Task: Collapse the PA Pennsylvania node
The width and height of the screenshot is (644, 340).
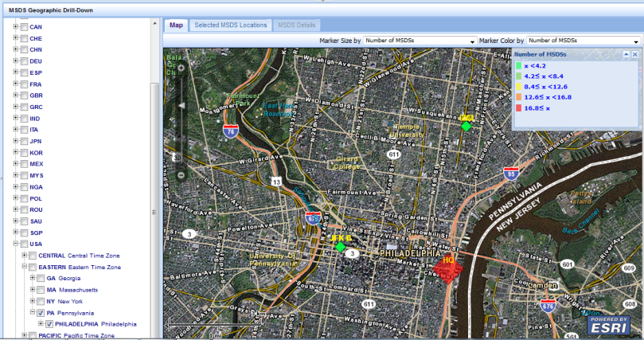Action: click(33, 312)
